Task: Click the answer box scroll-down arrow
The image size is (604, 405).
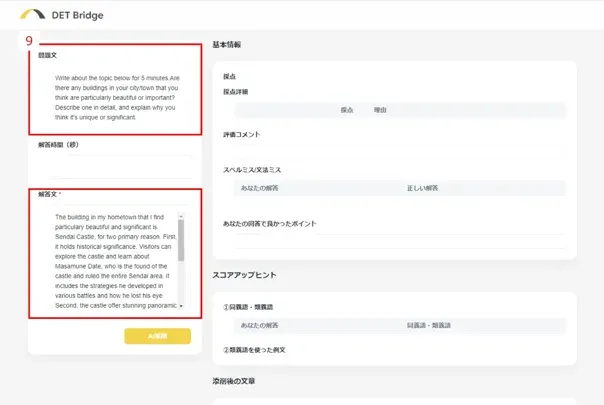Action: [181, 306]
